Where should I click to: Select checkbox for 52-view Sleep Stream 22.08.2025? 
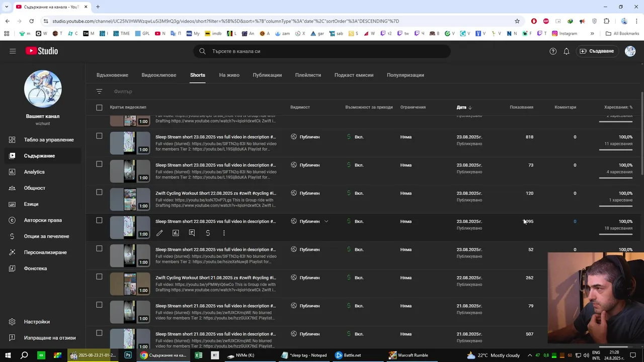click(99, 248)
